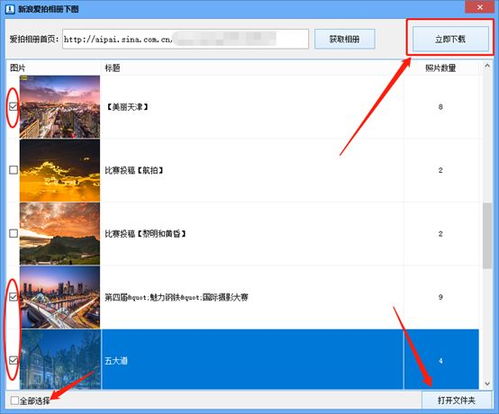This screenshot has height=414, width=499.
Task: Select the 比赛投稿【航拍】 golden clouds thumbnail
Action: point(60,170)
